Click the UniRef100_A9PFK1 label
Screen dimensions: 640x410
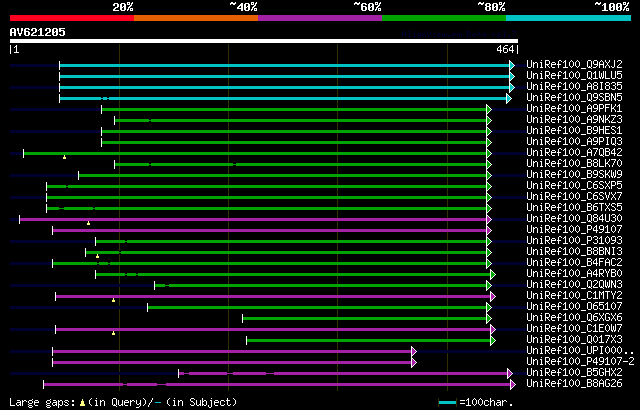[574, 109]
